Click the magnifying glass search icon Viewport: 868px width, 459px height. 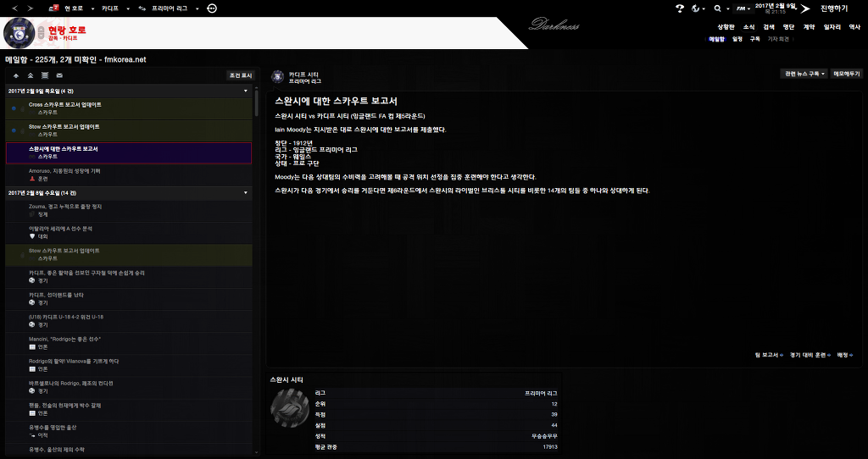pos(717,8)
